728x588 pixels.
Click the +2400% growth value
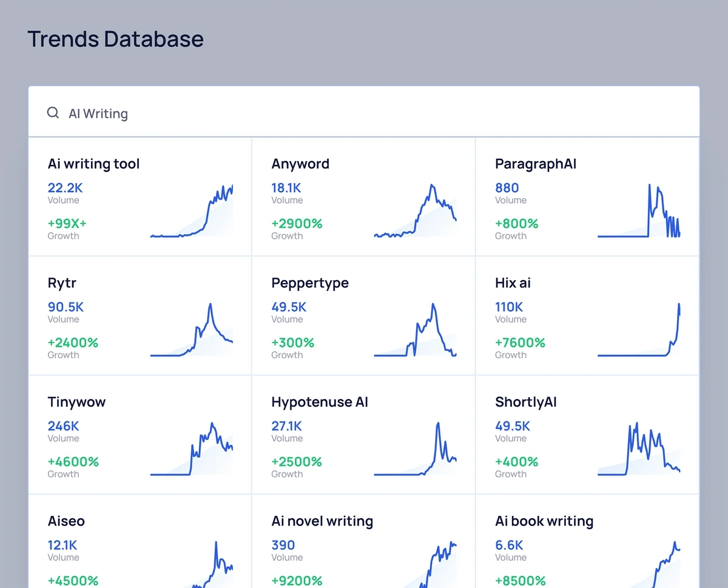tap(73, 342)
